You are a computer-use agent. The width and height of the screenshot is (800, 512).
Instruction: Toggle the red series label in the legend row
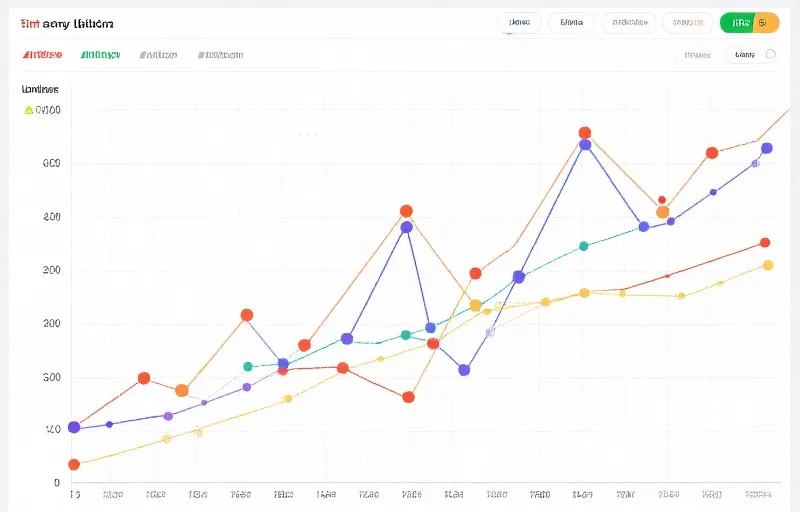(43, 55)
